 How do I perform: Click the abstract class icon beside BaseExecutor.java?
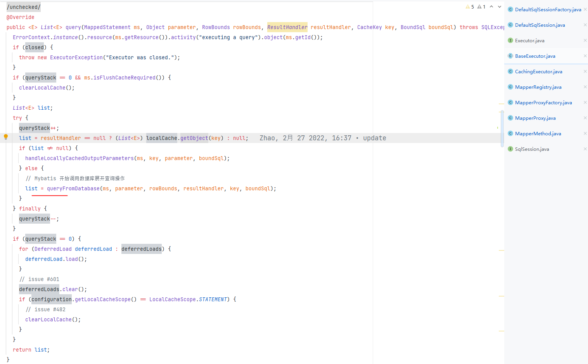click(510, 56)
